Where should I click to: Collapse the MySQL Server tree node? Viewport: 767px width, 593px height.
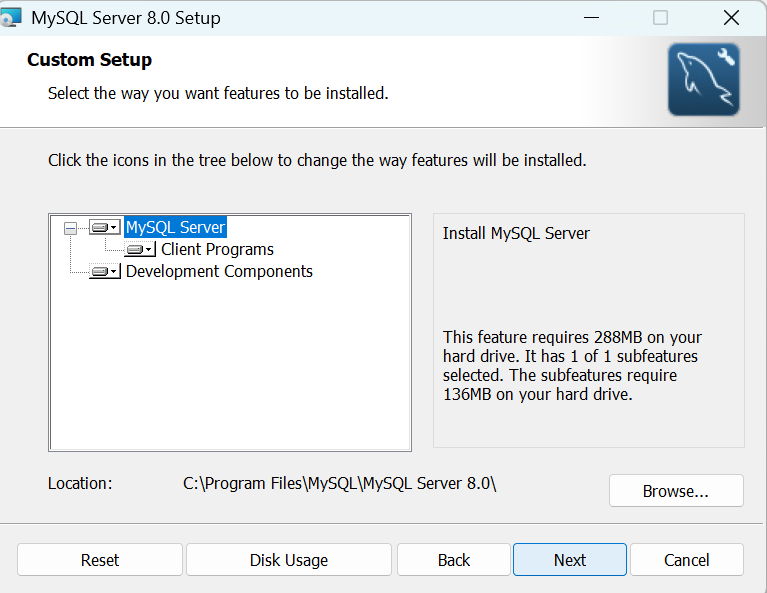tap(70, 228)
